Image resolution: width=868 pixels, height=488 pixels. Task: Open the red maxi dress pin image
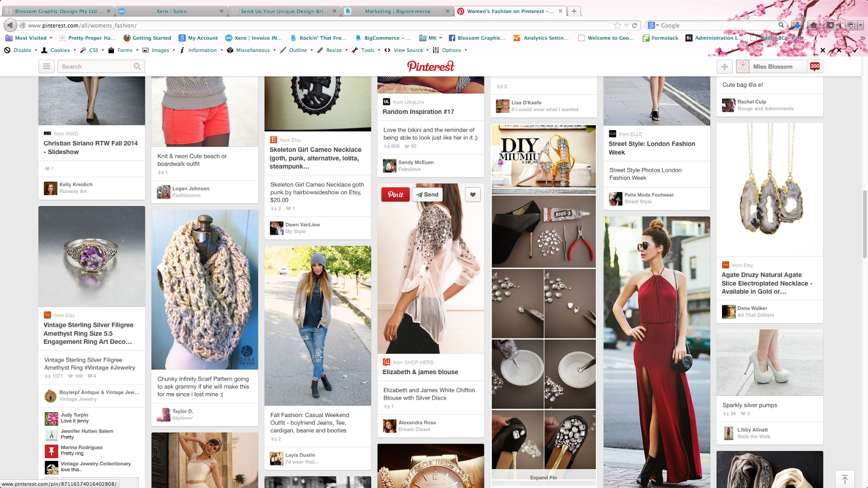pos(656,352)
